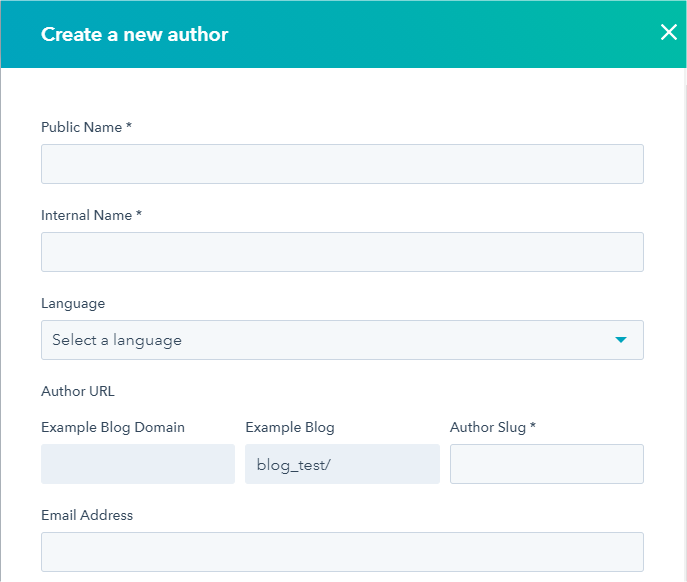Focus the Internal Name text box
The width and height of the screenshot is (687, 582).
342,252
